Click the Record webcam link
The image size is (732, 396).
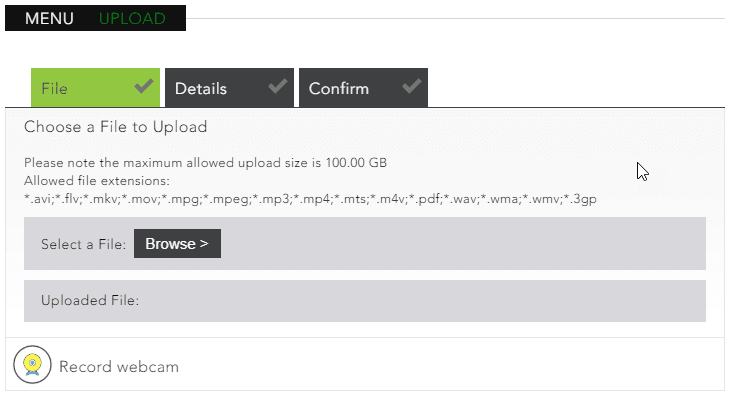(119, 367)
